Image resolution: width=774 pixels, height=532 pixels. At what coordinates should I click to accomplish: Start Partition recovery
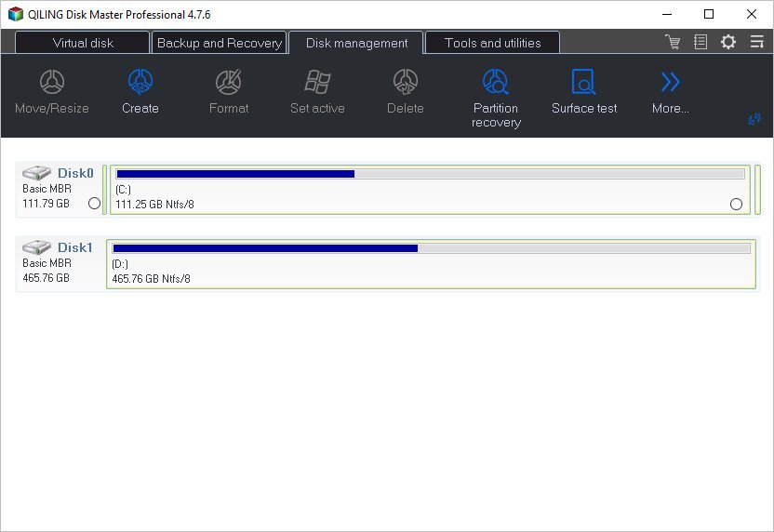[x=496, y=98]
